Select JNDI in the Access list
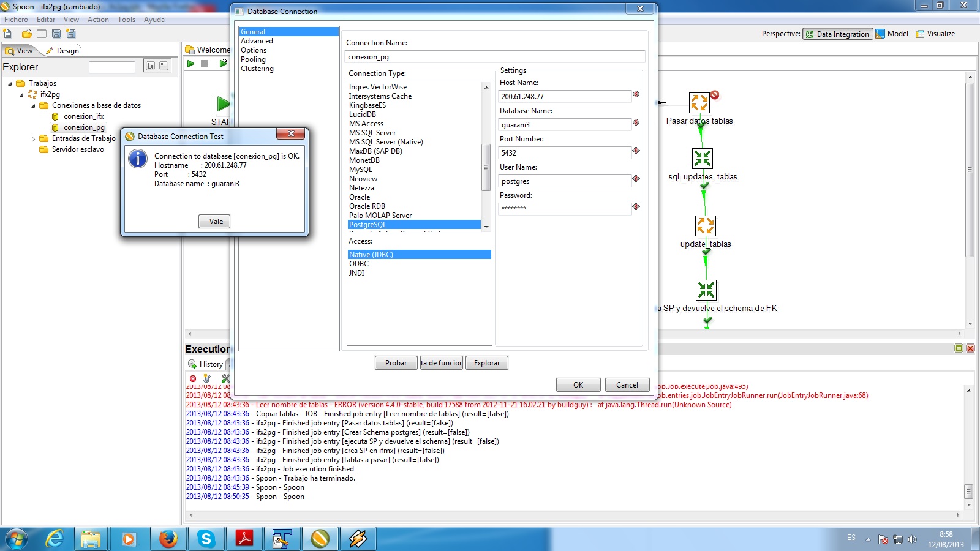The width and height of the screenshot is (980, 551). pyautogui.click(x=356, y=273)
